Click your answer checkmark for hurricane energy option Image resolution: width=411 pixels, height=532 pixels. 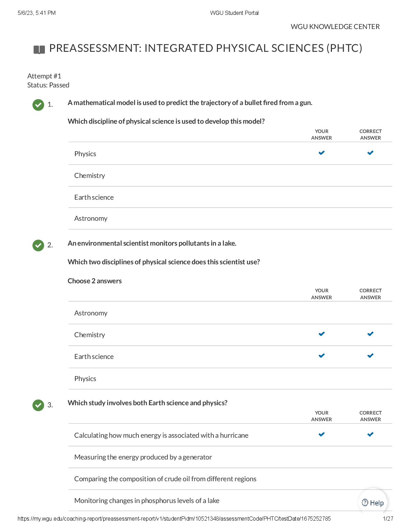(322, 434)
